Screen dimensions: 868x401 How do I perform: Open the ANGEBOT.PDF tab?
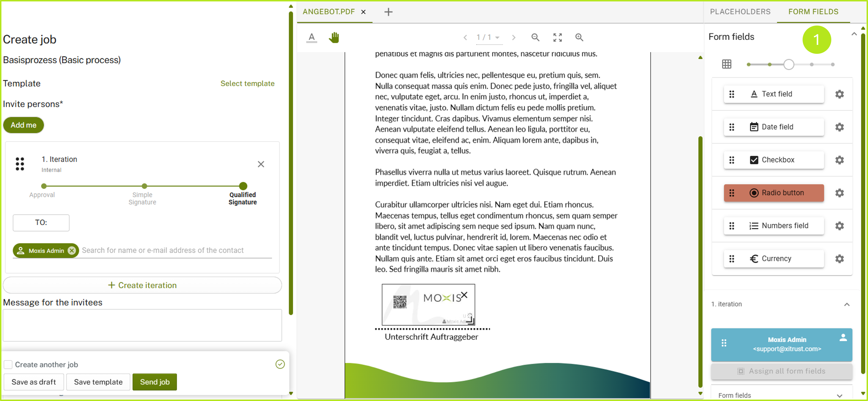pyautogui.click(x=328, y=12)
